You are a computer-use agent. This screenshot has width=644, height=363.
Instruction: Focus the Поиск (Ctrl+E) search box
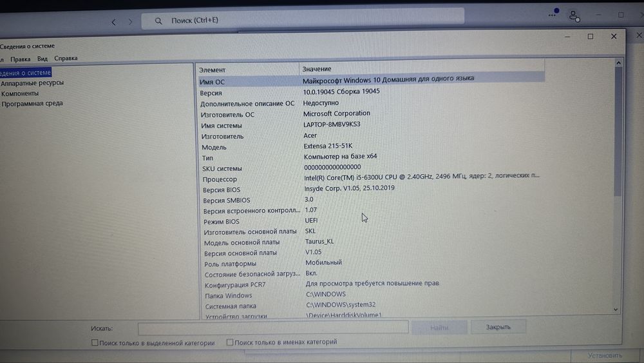click(x=303, y=19)
